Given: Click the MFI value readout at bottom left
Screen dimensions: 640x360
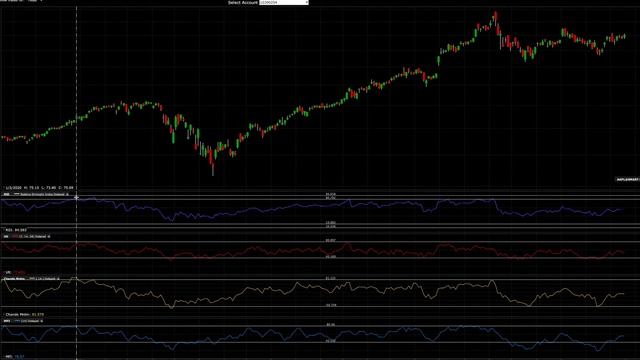Looking at the screenshot, I should pyautogui.click(x=15, y=357).
